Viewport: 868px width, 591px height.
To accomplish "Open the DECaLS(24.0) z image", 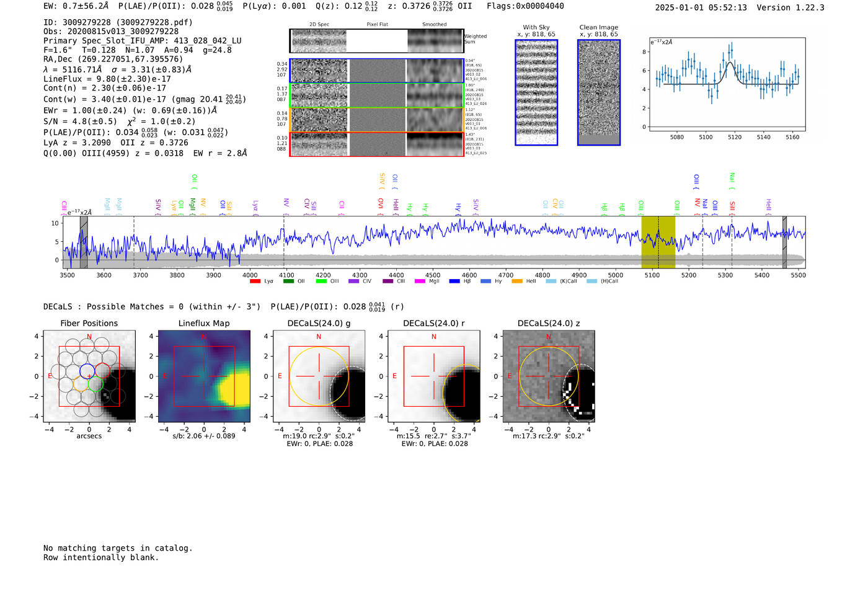I will pyautogui.click(x=549, y=376).
